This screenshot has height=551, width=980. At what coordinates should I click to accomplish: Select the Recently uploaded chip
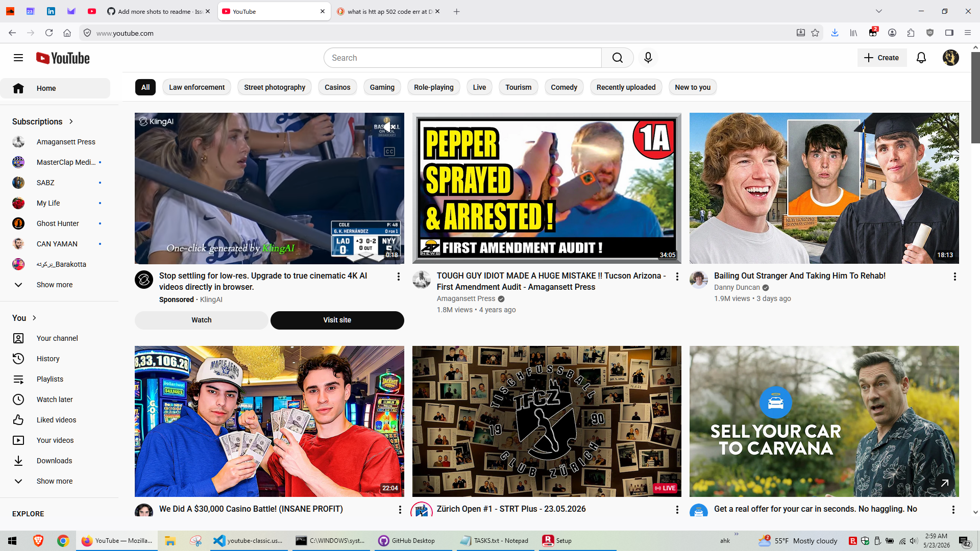click(626, 87)
